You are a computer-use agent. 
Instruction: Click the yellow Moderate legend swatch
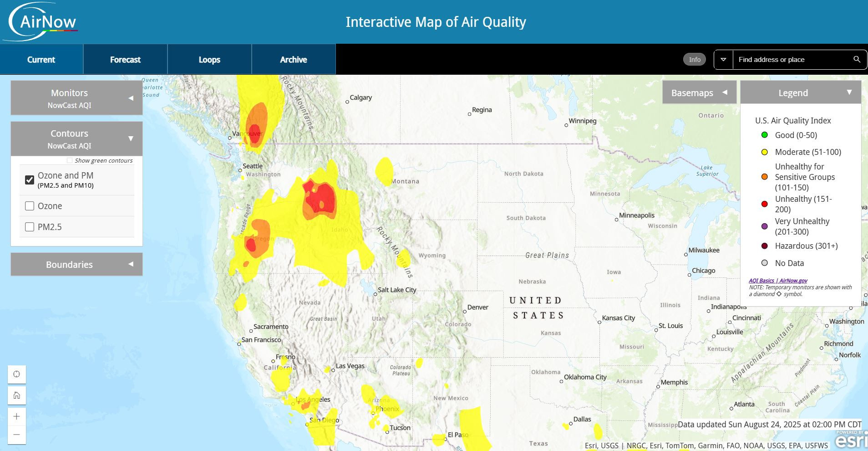click(765, 152)
